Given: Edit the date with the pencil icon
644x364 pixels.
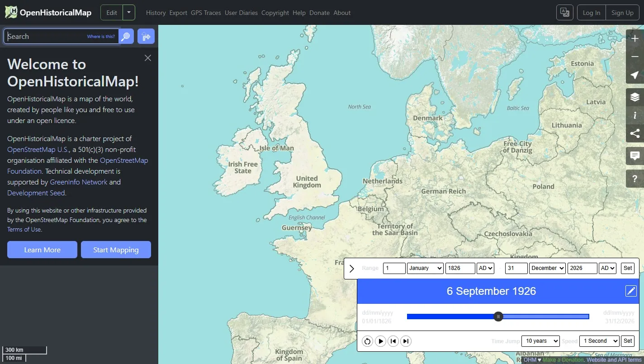Looking at the screenshot, I should pos(631,291).
